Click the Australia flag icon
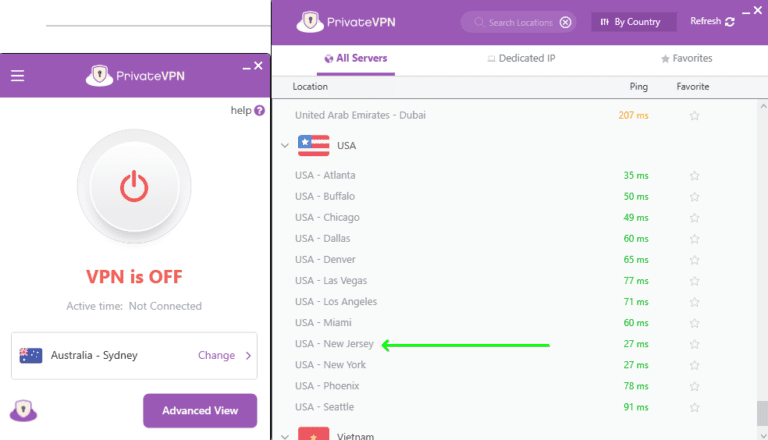 (x=31, y=355)
